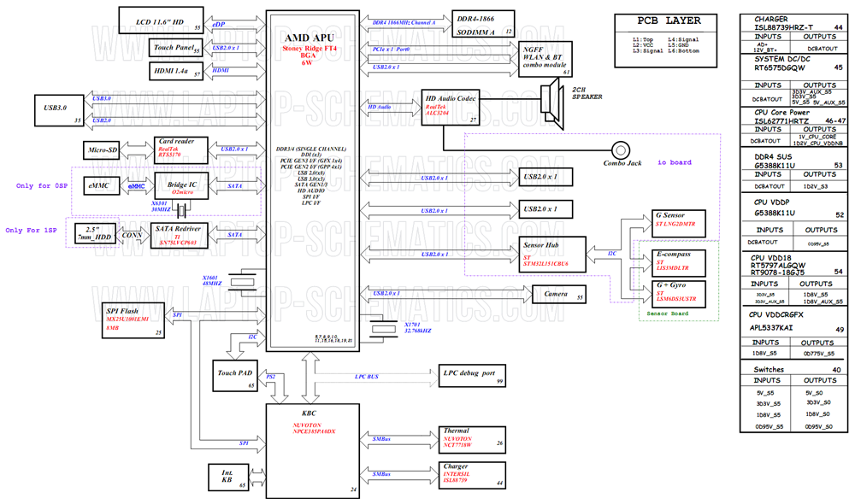The image size is (855, 504).
Task: Select the eMMC block
Action: tap(102, 186)
